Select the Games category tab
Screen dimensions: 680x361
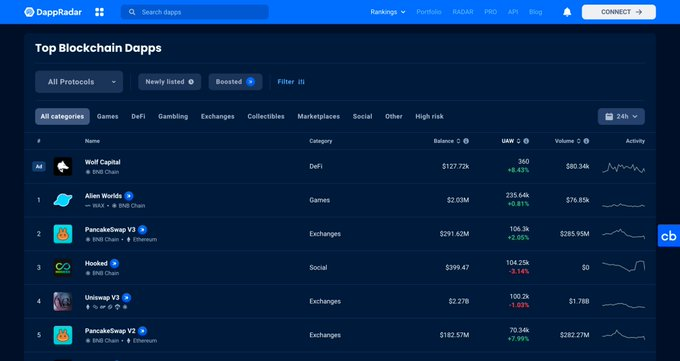[108, 116]
